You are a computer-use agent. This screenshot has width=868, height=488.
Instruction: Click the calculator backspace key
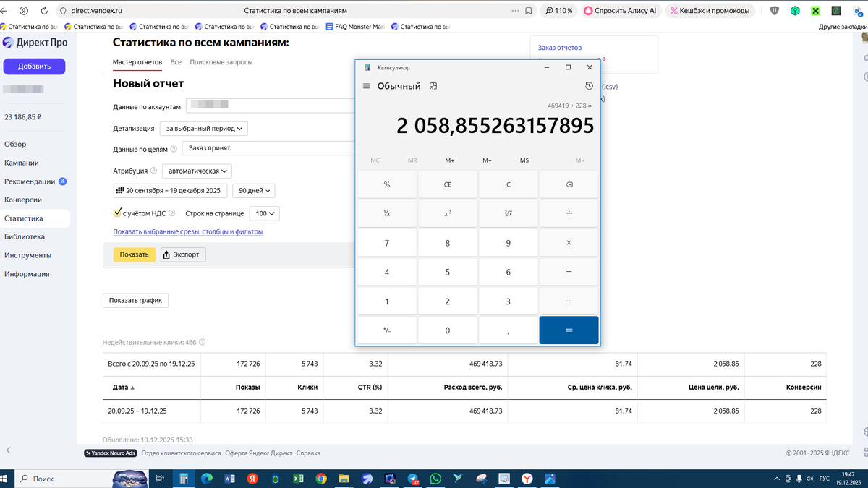(x=569, y=184)
